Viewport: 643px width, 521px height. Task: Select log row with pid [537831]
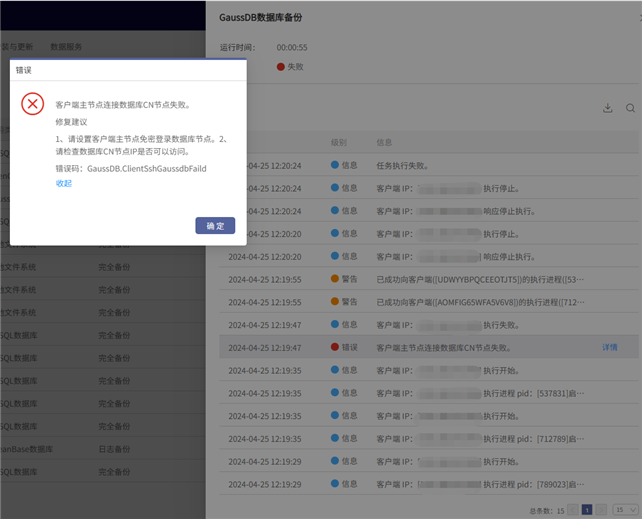pyautogui.click(x=429, y=393)
